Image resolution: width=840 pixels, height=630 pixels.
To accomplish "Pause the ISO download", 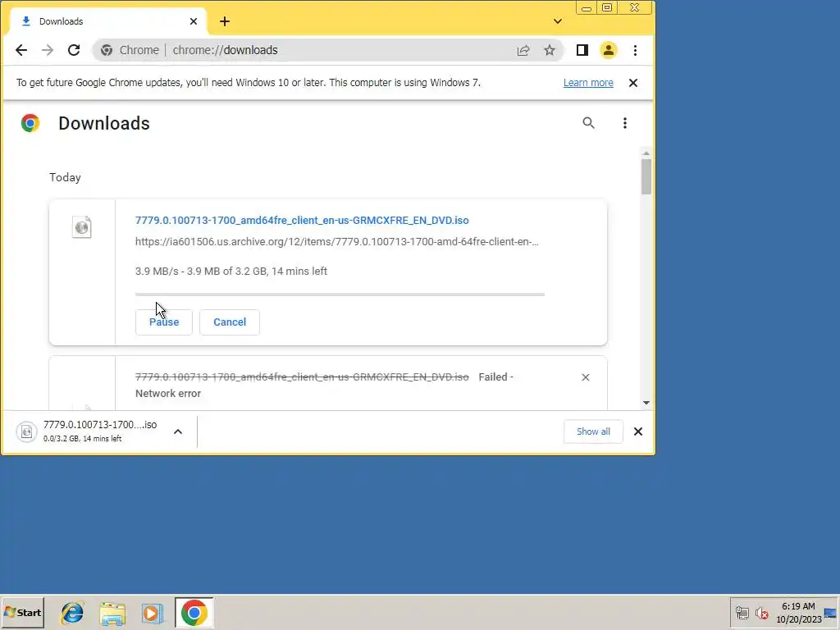I will [163, 322].
